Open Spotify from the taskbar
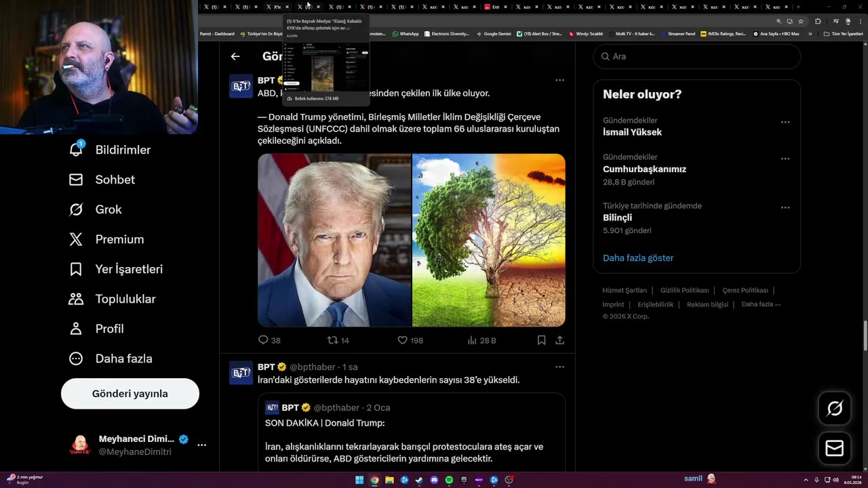Viewport: 868px width, 488px height. point(449,480)
